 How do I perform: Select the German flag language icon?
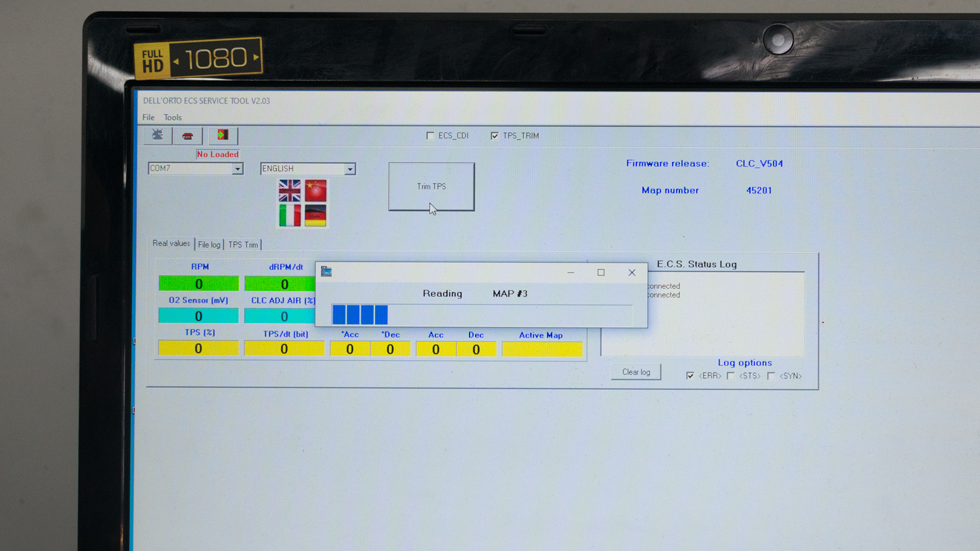point(315,215)
